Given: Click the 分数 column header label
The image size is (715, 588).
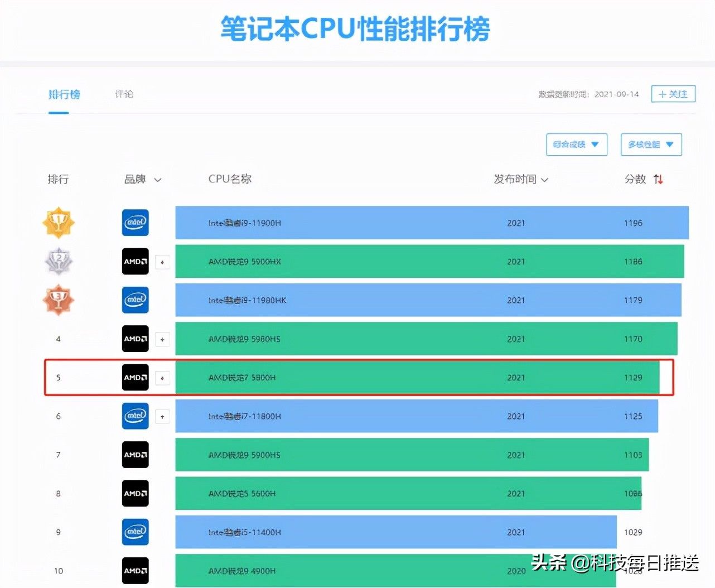Looking at the screenshot, I should point(635,179).
